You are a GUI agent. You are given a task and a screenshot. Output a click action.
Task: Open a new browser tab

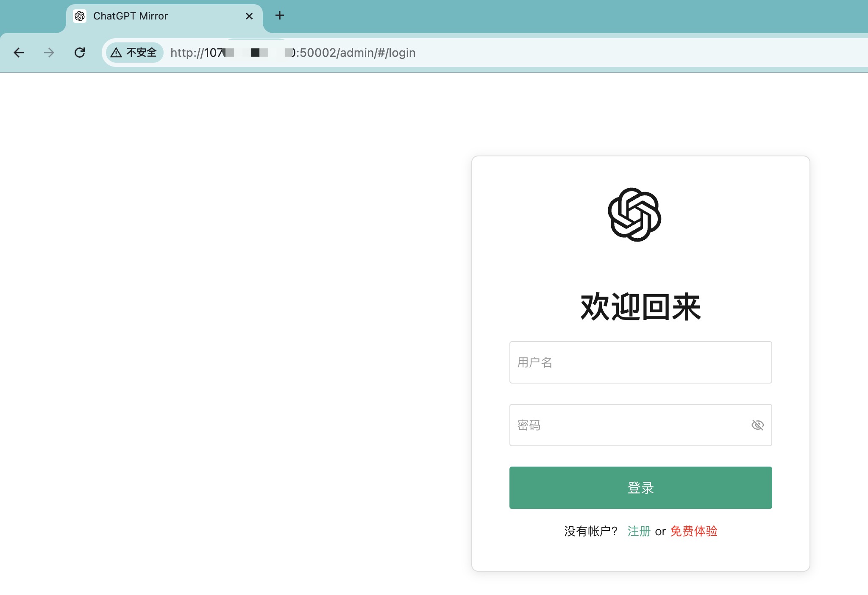280,16
